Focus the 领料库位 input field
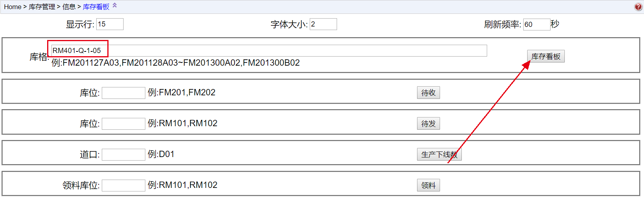Screen dimensions: 644x197 (124, 186)
